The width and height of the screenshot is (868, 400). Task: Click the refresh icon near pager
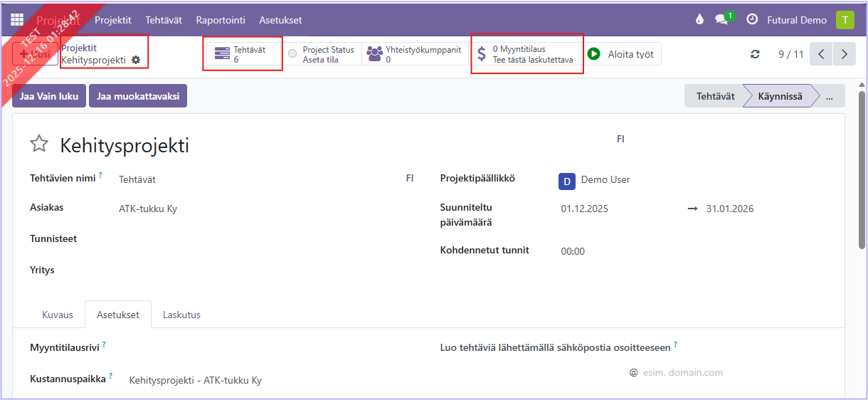coord(755,54)
